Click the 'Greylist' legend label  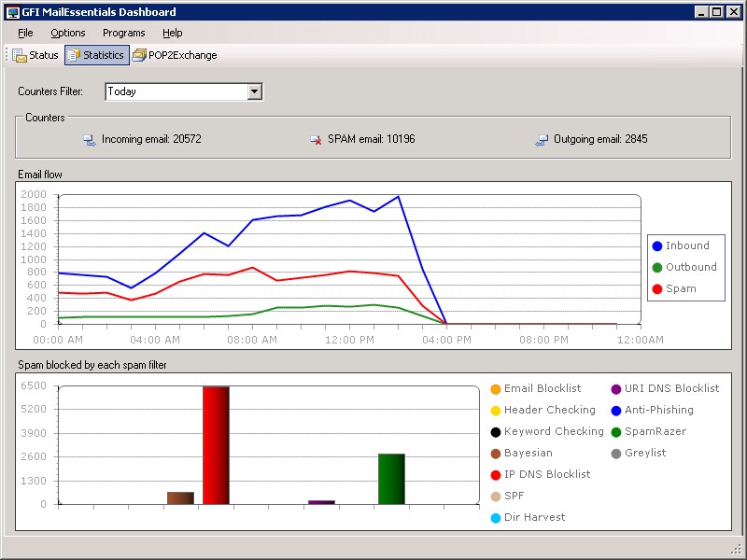coord(645,453)
